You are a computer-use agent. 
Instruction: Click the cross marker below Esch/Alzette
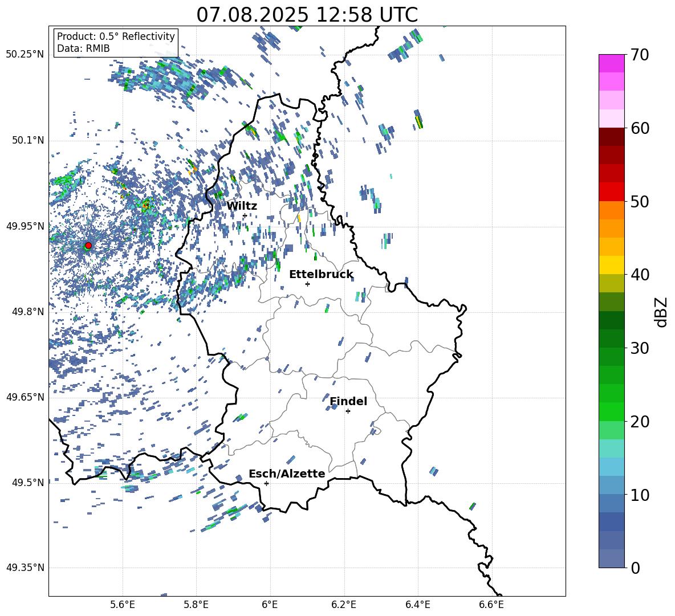point(266,483)
